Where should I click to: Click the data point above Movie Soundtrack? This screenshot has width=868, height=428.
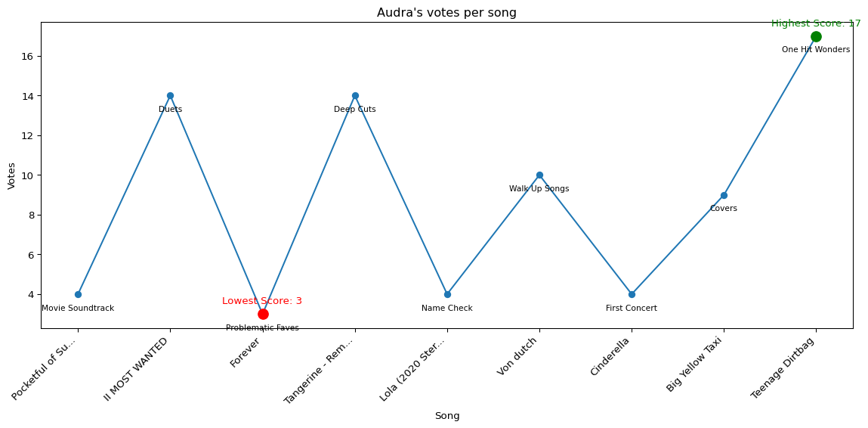click(78, 294)
